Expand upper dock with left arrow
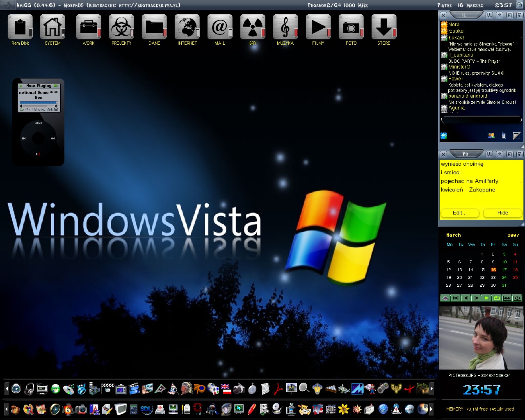Image resolution: width=525 pixels, height=420 pixels. [x=7, y=388]
